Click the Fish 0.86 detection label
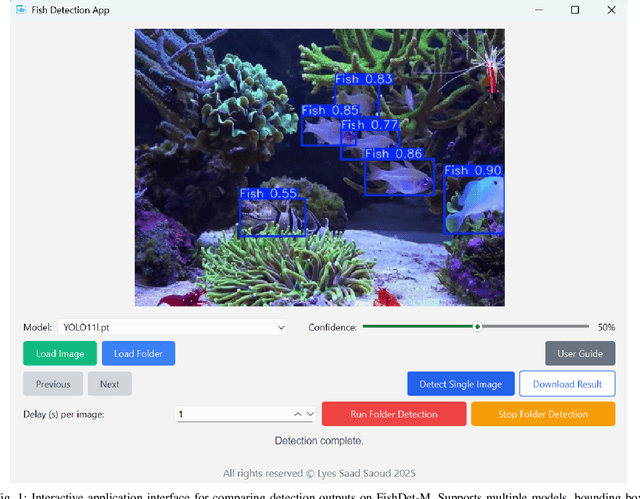 (x=393, y=153)
